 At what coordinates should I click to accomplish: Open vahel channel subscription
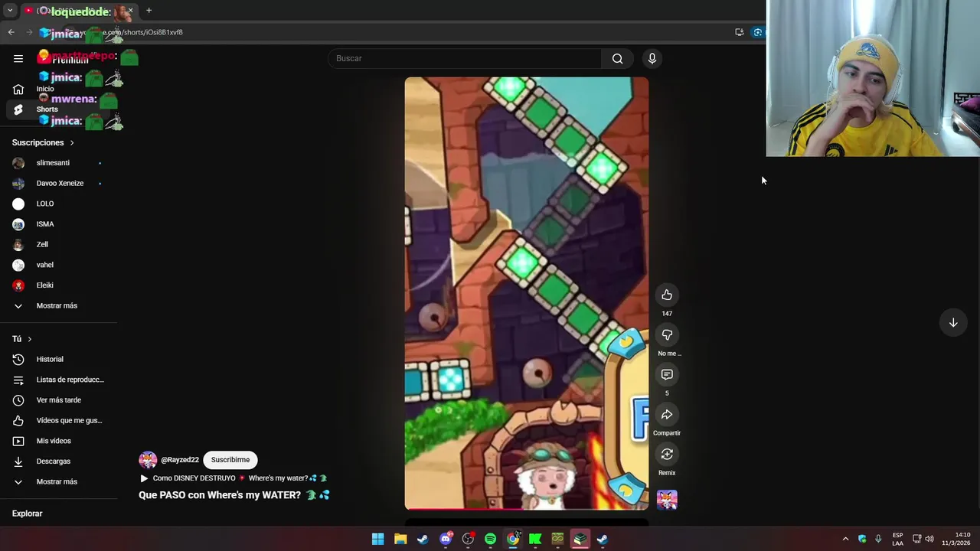(59, 265)
